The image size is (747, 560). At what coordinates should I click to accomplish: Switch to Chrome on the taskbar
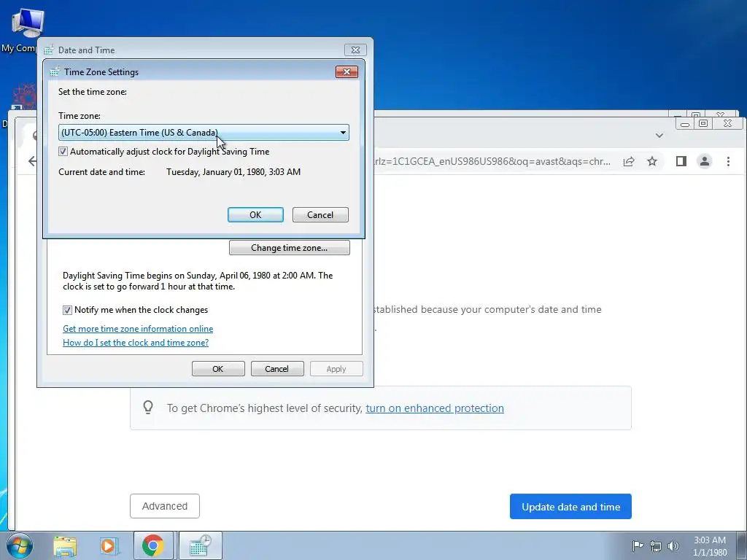tap(153, 545)
